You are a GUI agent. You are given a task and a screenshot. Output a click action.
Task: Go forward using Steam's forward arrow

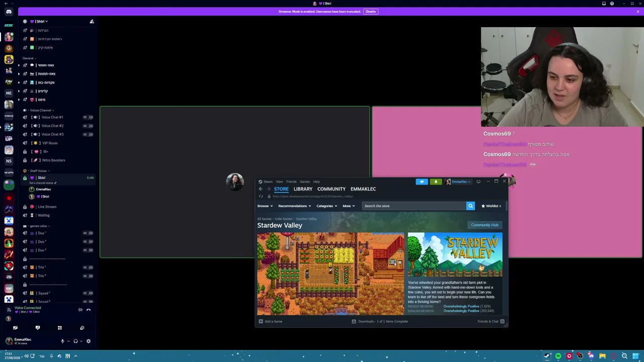point(268,189)
